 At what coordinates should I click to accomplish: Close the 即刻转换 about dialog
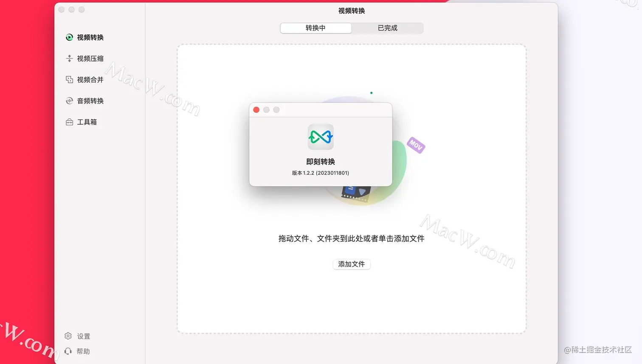tap(256, 110)
